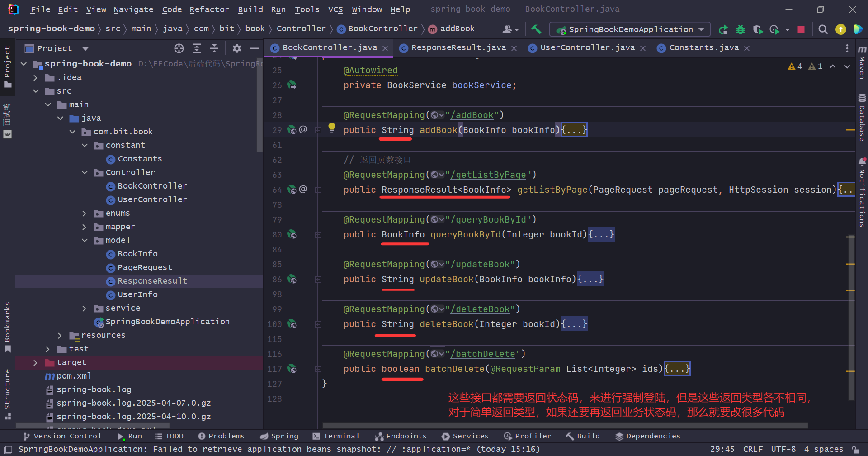
Task: Select PageRequest class in project tree
Action: (145, 267)
